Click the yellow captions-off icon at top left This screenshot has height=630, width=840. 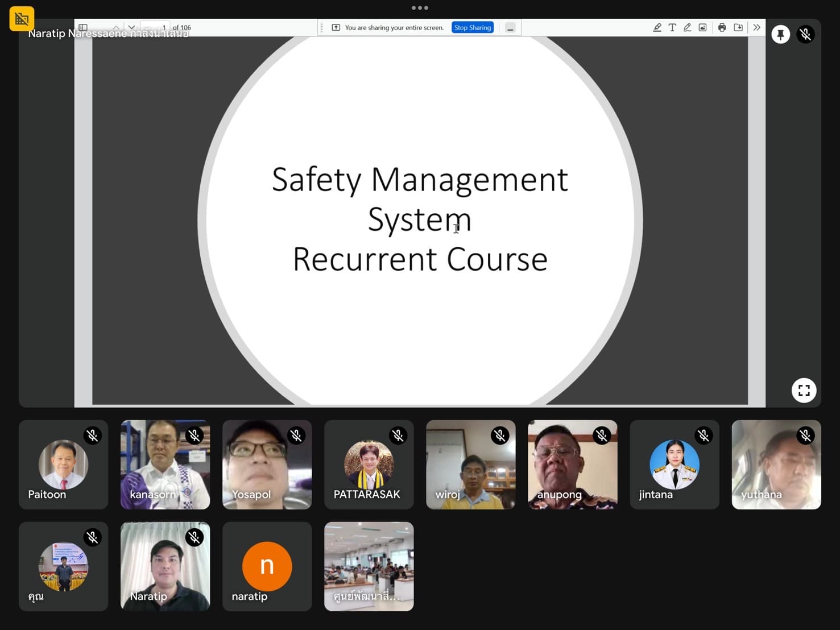pos(22,19)
